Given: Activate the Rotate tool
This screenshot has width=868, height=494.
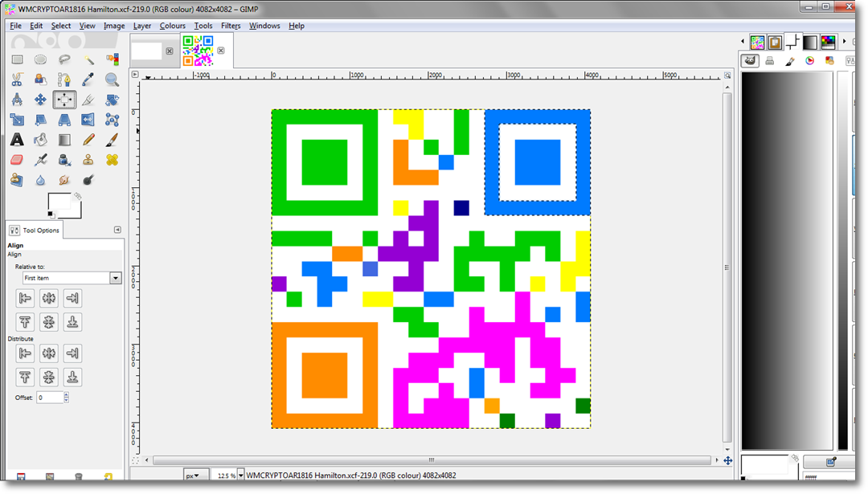Looking at the screenshot, I should tap(112, 100).
